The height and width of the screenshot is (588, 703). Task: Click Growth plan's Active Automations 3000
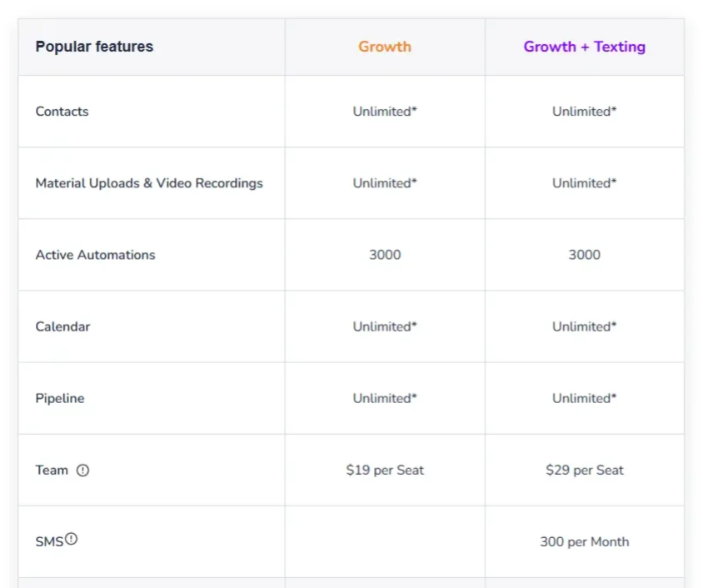[385, 255]
